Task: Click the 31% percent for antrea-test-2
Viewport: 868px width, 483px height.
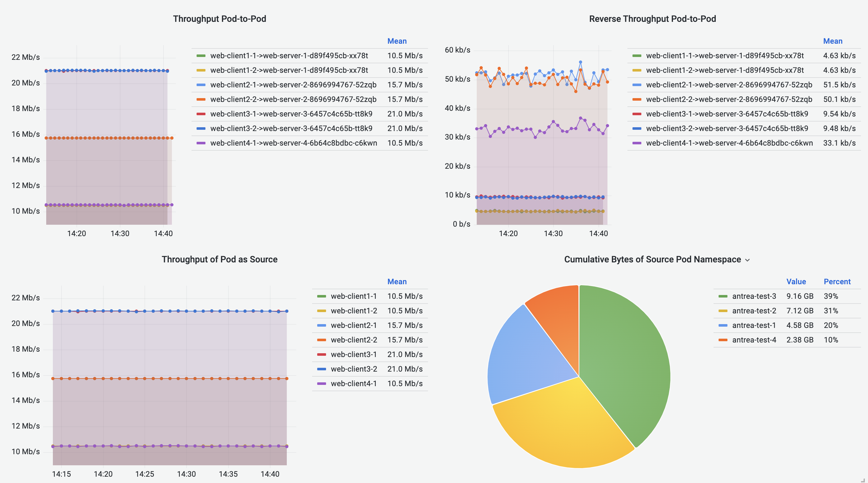Action: click(x=831, y=310)
